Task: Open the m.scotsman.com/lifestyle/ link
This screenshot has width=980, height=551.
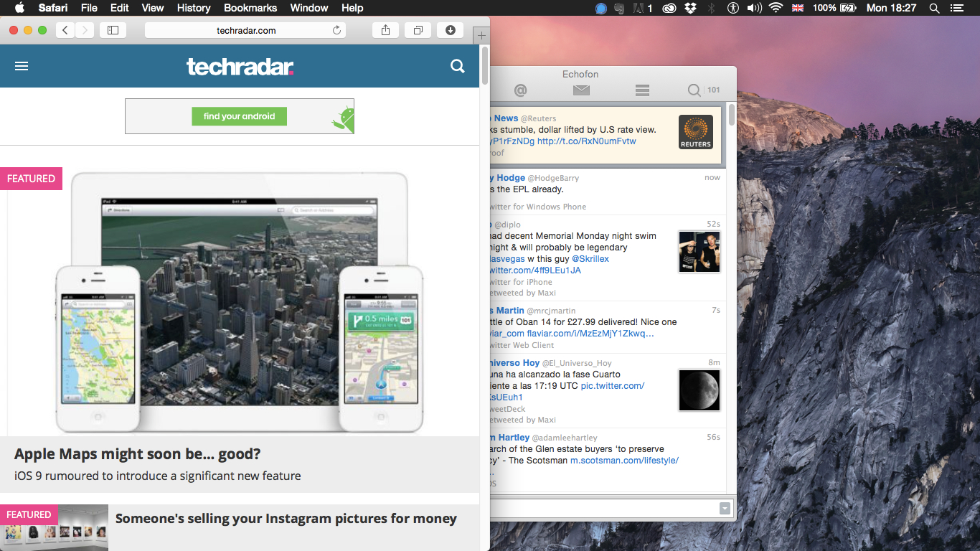Action: click(624, 461)
